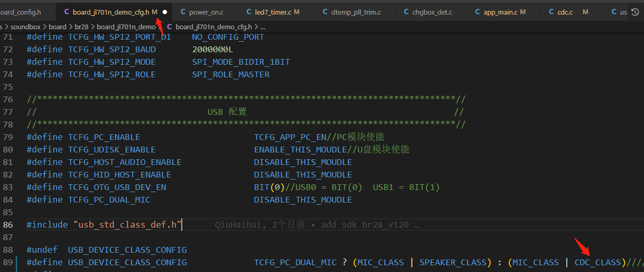Expand the trailing ellipsis breadcrumb symbol
The height and width of the screenshot is (272, 644).
(263, 26)
